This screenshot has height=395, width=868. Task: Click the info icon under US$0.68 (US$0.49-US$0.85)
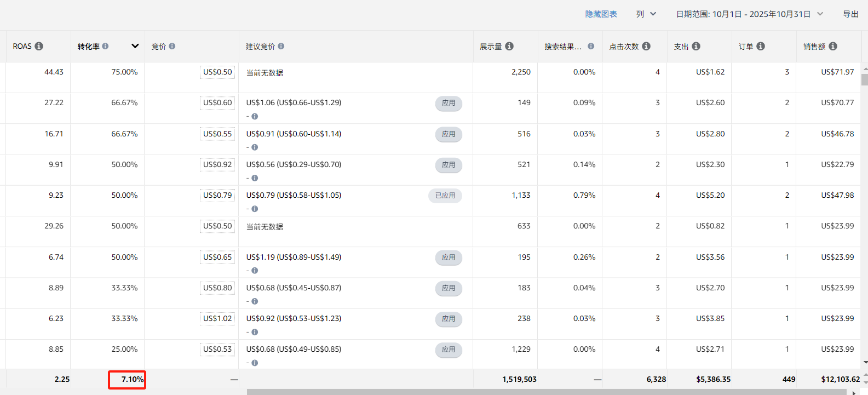click(255, 363)
